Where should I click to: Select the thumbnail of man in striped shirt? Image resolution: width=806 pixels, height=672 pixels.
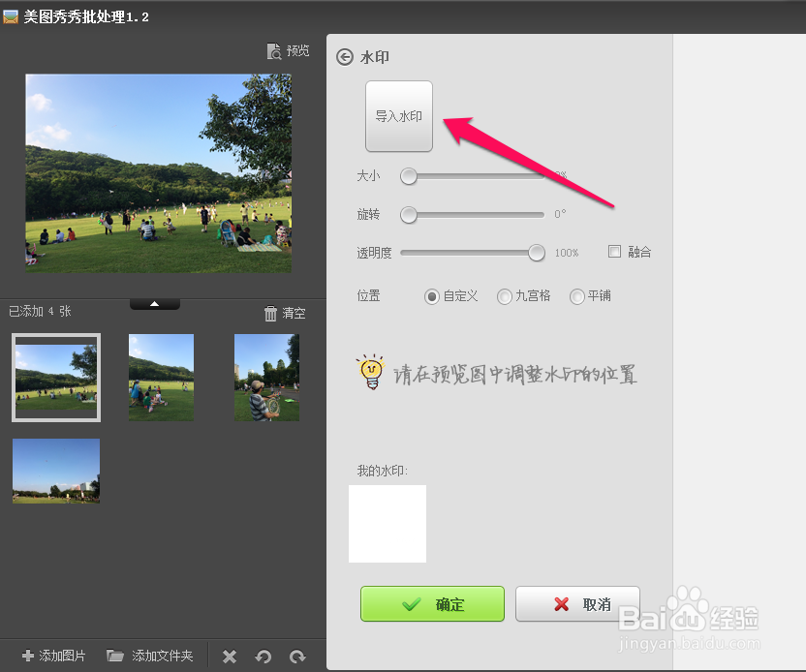(266, 378)
